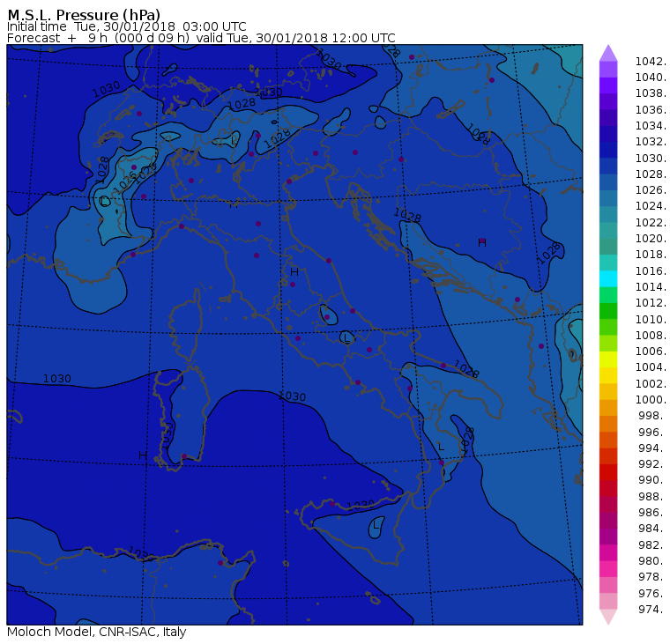670x644 pixels.
Task: Click the "Moloch Model, CNR-ISAC, Italy" footer text
Action: [x=97, y=632]
